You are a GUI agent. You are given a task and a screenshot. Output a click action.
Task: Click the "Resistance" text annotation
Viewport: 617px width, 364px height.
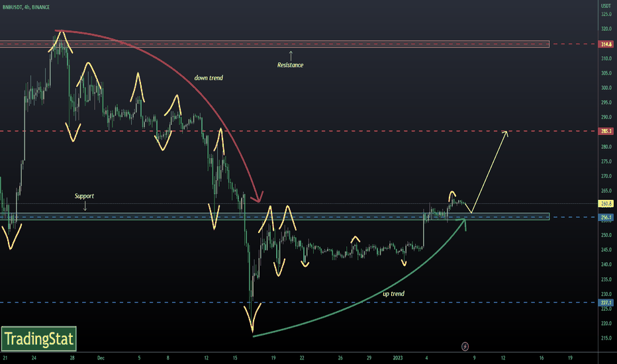pos(291,66)
